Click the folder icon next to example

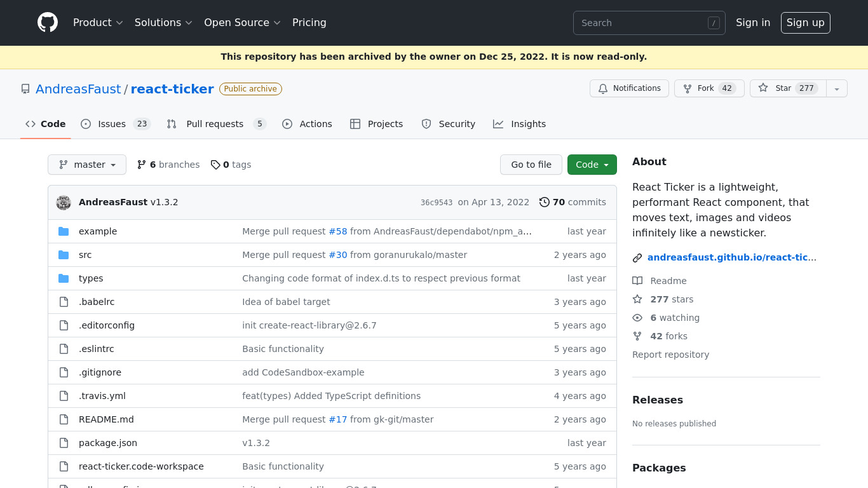coord(64,231)
